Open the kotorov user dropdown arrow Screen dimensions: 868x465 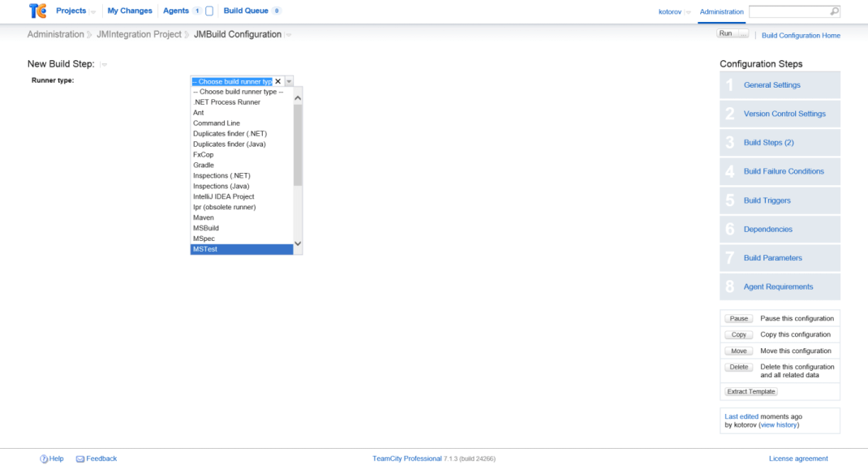tap(688, 12)
